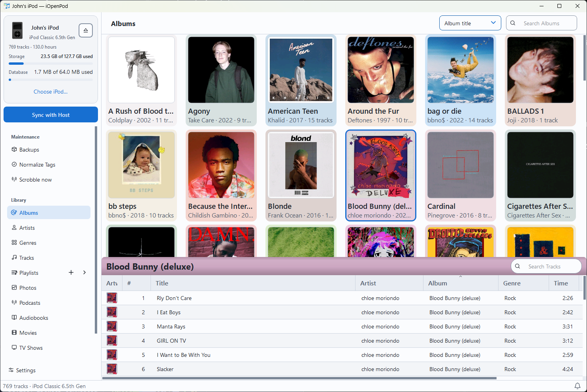Click the Database usage progress bar

[51, 80]
